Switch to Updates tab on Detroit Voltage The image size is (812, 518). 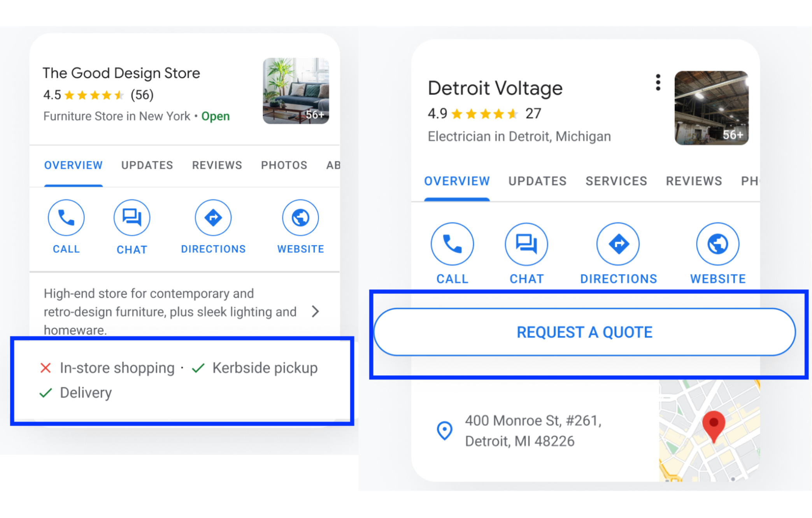(537, 181)
